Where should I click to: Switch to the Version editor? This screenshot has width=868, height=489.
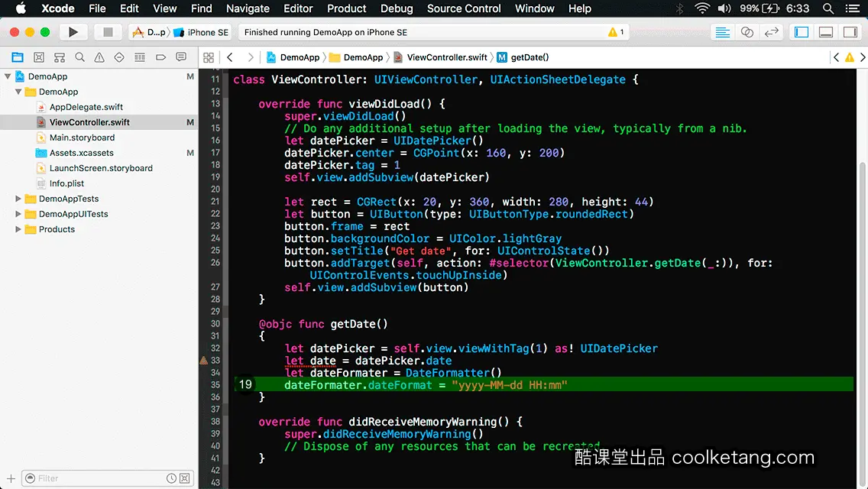771,32
